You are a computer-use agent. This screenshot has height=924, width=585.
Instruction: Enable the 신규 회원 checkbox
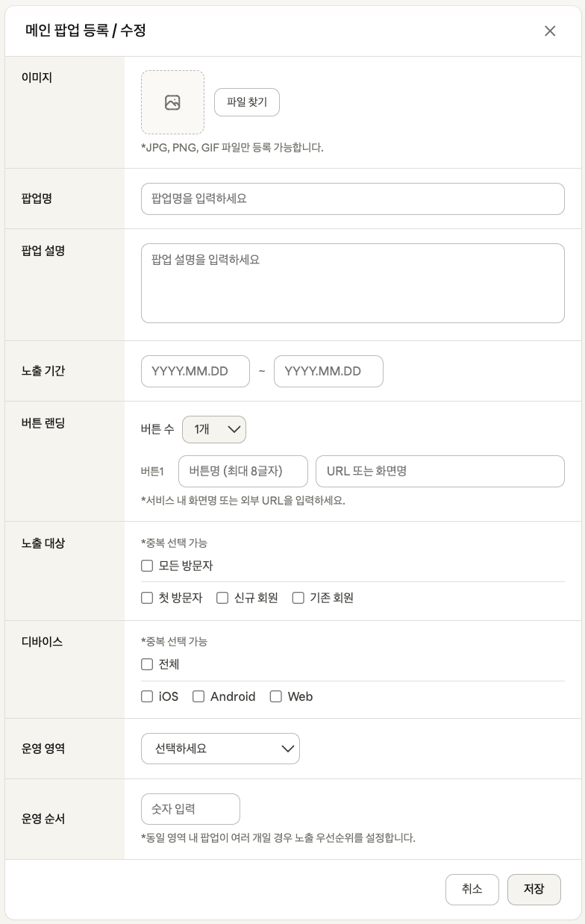tap(222, 598)
